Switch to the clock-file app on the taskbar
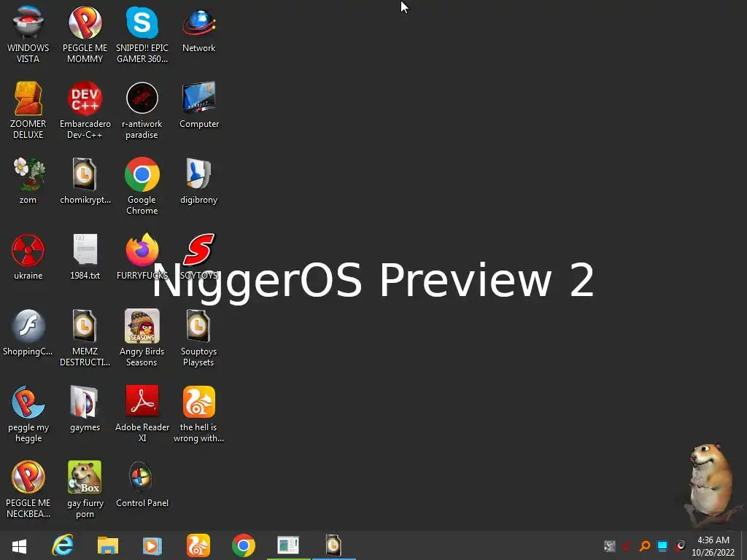 (x=333, y=545)
